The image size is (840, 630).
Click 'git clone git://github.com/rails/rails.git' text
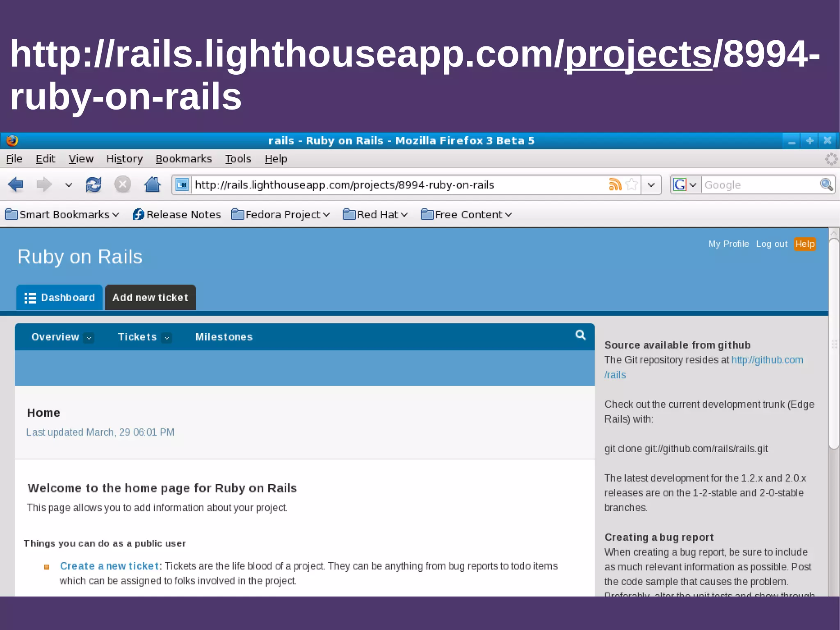(x=686, y=449)
